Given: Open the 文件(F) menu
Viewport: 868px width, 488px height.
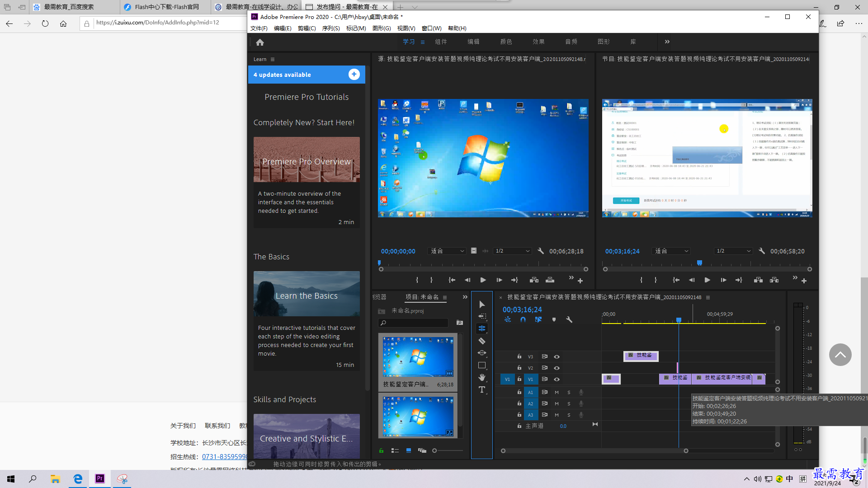Looking at the screenshot, I should click(259, 28).
